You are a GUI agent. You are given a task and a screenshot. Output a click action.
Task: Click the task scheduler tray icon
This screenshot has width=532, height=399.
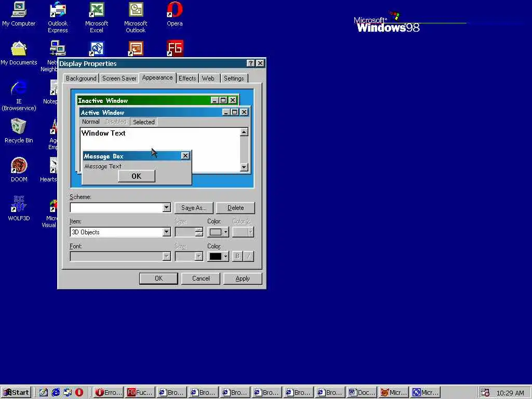coord(485,392)
